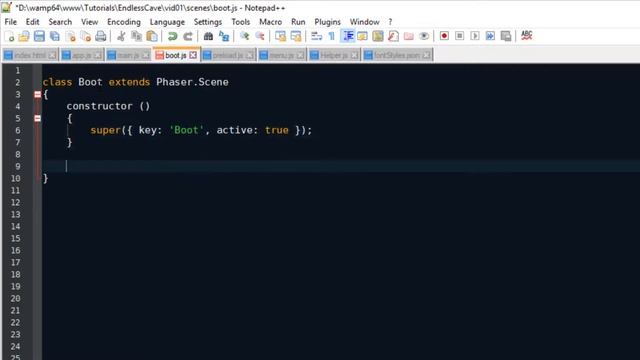Open the View menu
Screen dimensions: 640x360
[x=89, y=22]
